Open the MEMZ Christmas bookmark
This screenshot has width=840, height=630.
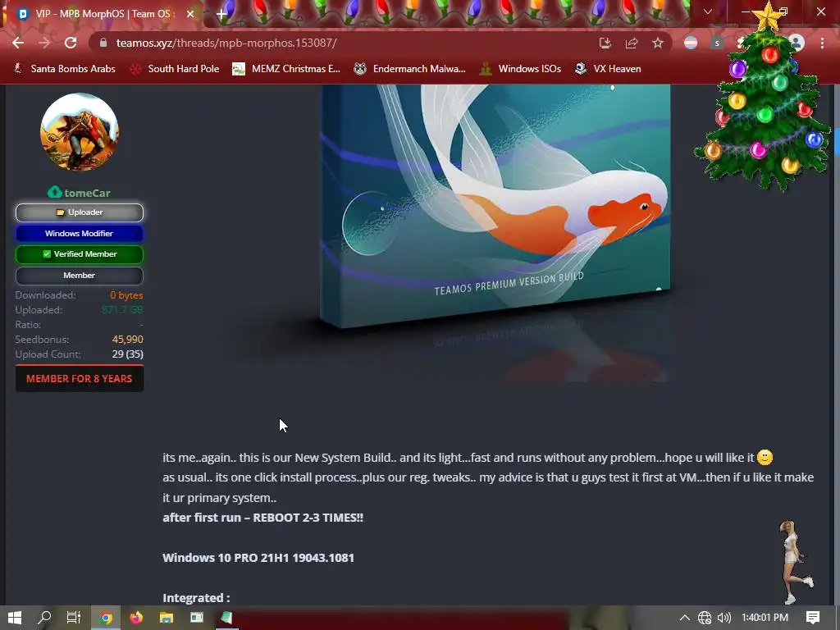pos(286,69)
